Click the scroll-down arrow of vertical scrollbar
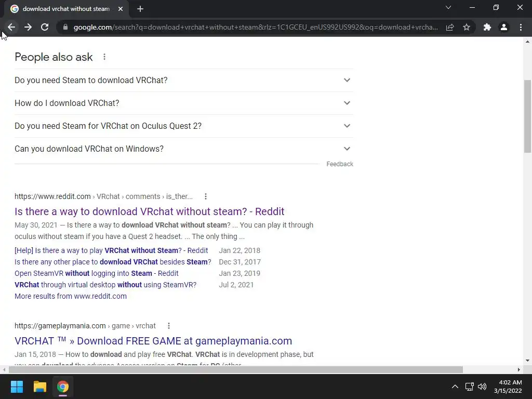The image size is (532, 399). (x=528, y=361)
